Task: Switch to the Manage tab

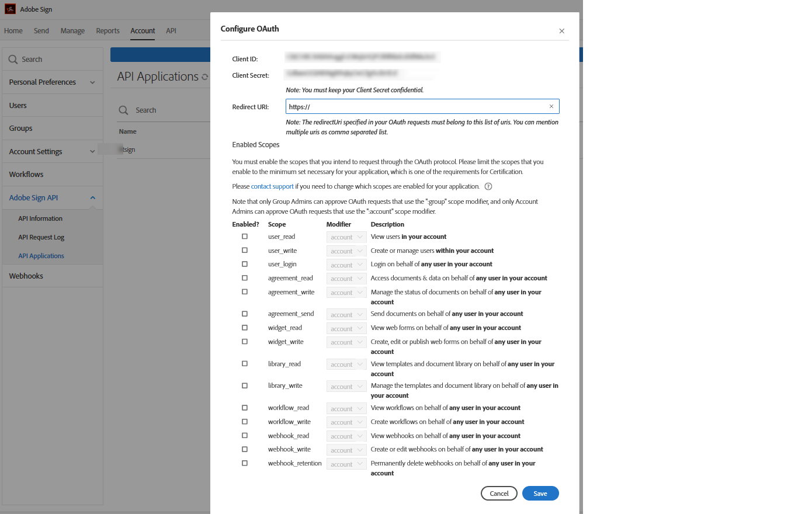Action: (72, 30)
